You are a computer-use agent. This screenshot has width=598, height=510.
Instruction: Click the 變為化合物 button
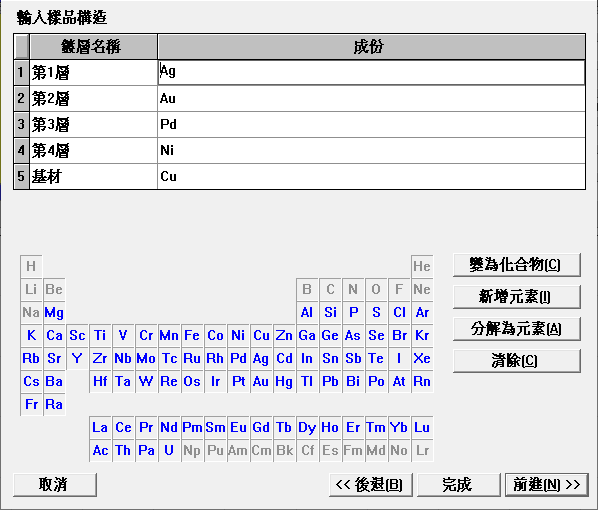[x=516, y=265]
